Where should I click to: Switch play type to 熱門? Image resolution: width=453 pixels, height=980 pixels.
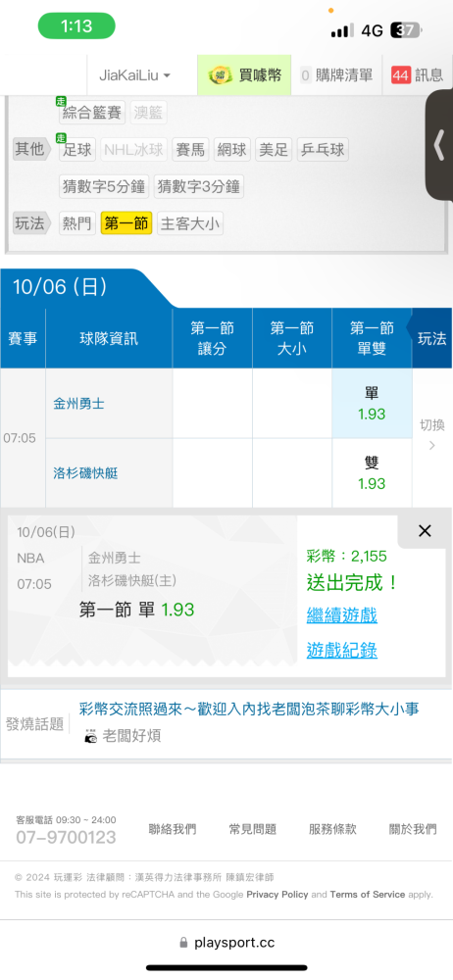coord(77,223)
